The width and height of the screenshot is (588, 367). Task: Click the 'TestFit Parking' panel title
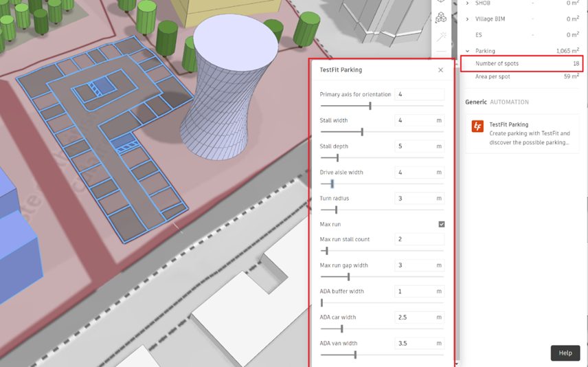pos(341,70)
